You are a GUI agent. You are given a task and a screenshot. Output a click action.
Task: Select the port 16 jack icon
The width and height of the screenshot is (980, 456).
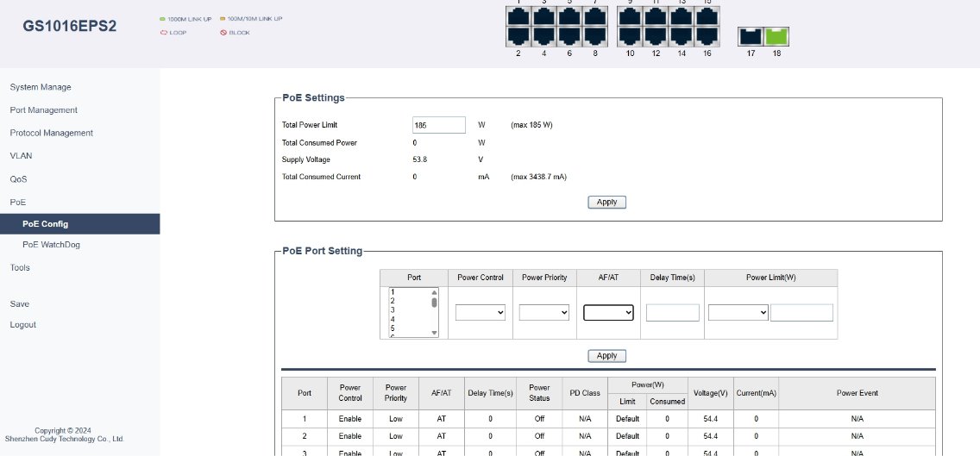pyautogui.click(x=707, y=36)
